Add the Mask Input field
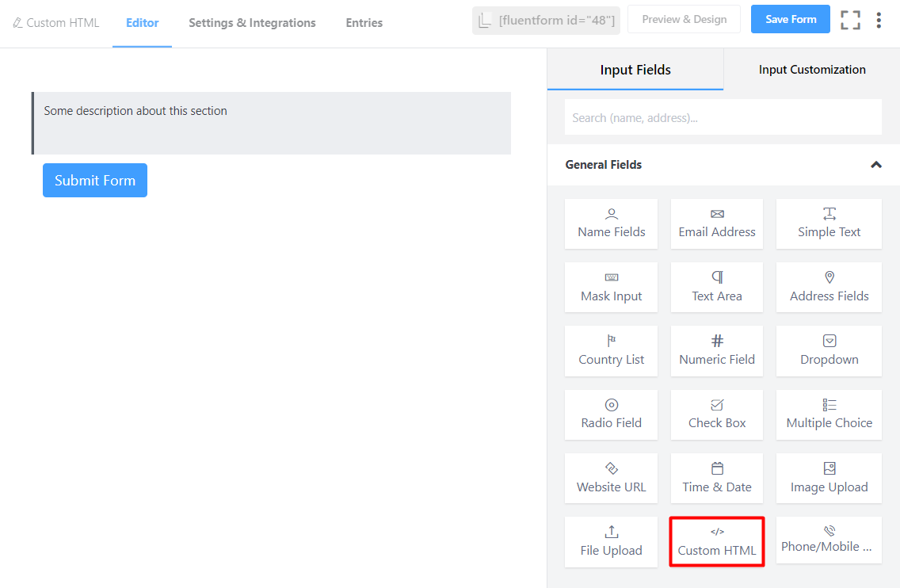The width and height of the screenshot is (900, 588). 611,288
